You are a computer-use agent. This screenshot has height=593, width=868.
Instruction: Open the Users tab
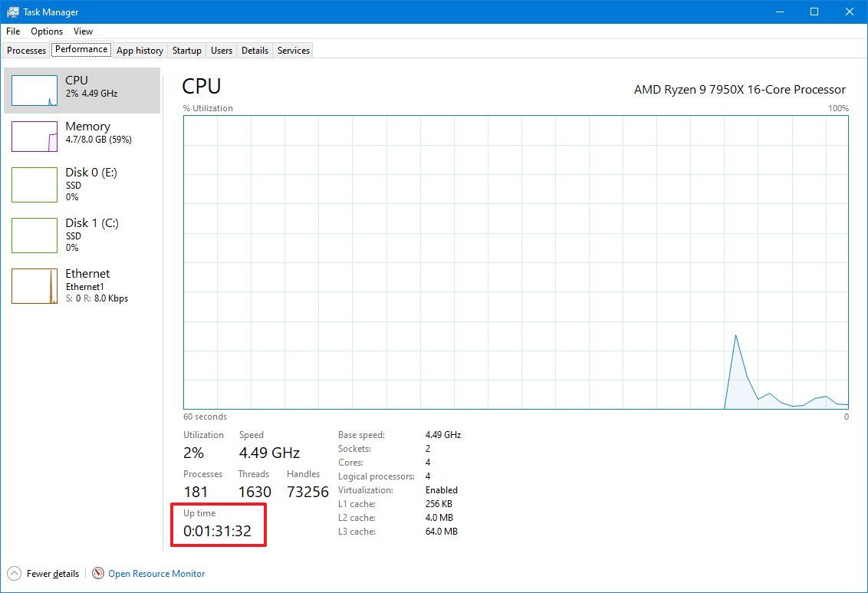tap(221, 50)
